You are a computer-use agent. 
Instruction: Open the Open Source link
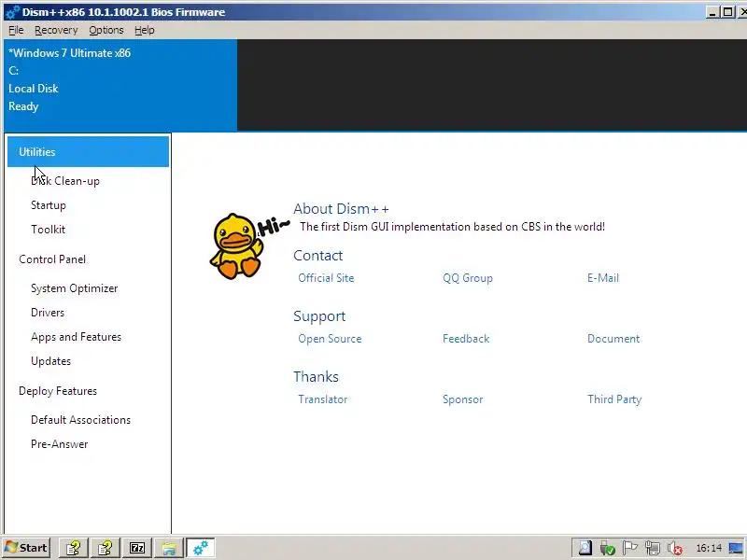(330, 339)
